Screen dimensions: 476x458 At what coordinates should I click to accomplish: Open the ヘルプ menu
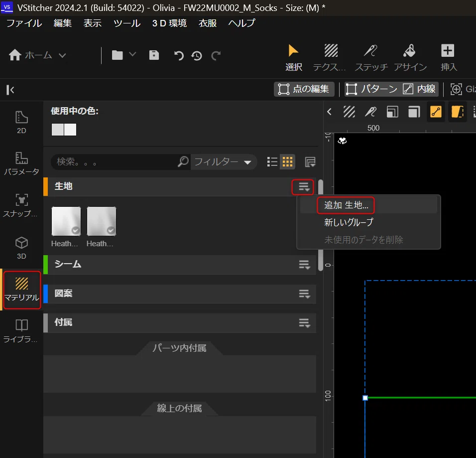pyautogui.click(x=241, y=23)
